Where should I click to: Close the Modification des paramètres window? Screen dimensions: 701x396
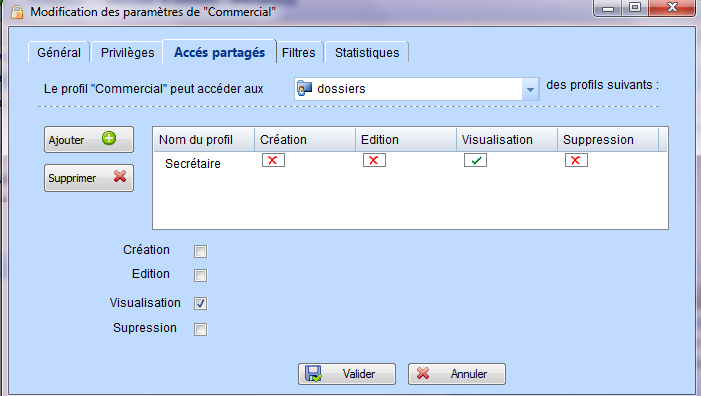(672, 8)
